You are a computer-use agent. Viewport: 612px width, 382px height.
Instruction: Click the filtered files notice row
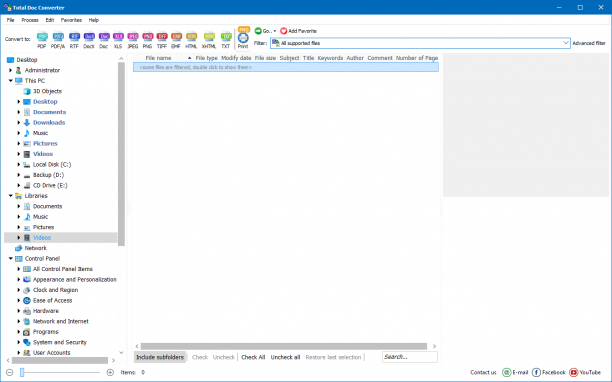point(286,67)
